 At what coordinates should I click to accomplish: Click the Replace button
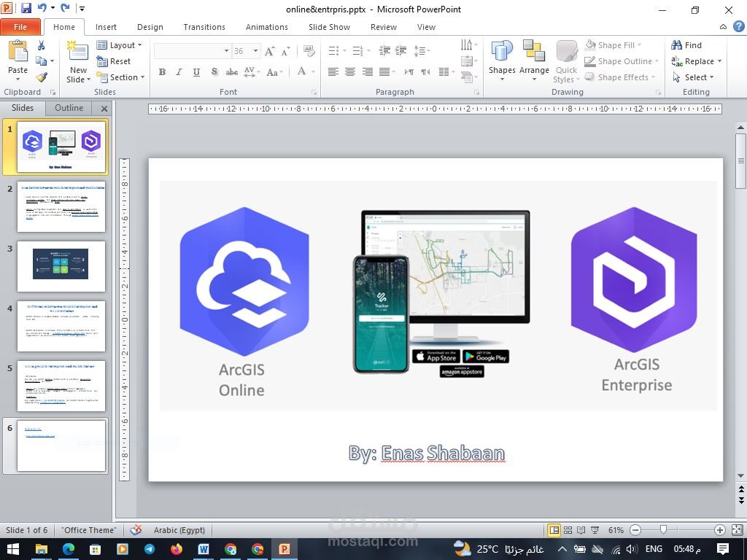pos(697,61)
